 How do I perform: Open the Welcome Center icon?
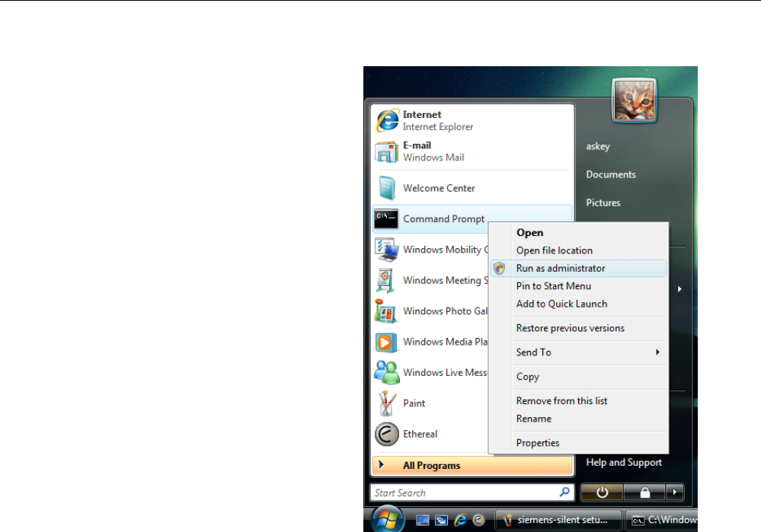[387, 188]
